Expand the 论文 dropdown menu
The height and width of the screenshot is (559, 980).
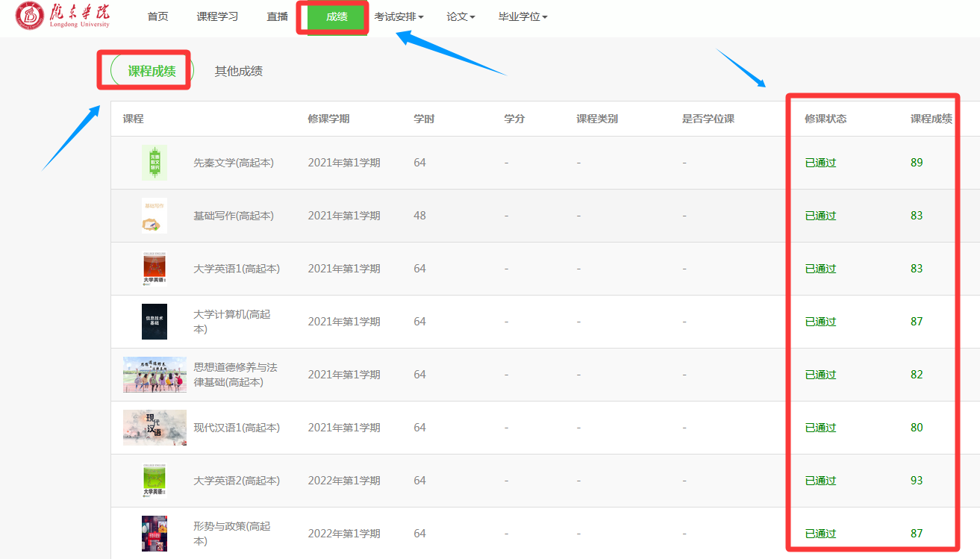[461, 16]
